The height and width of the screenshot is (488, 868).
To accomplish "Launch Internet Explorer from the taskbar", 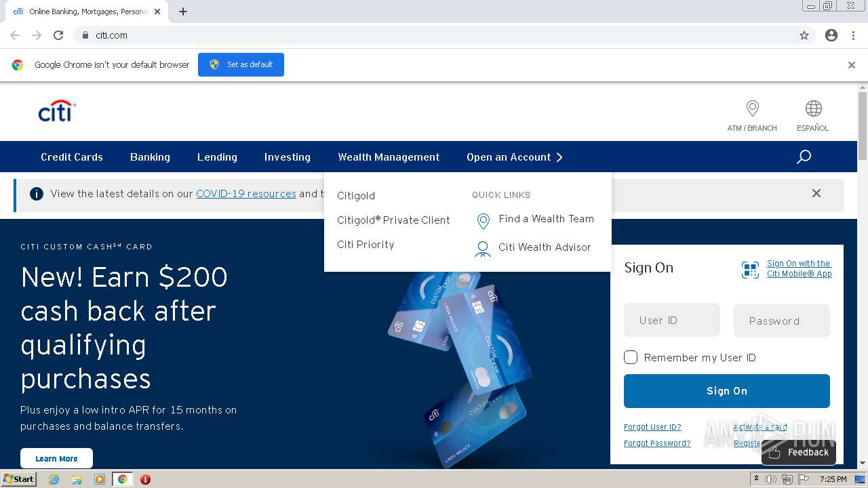I will tap(54, 479).
